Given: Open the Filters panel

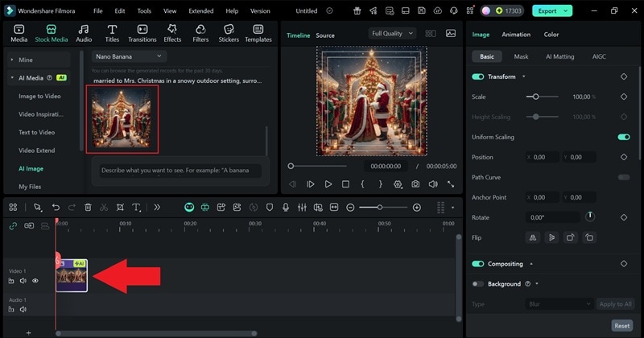Looking at the screenshot, I should (200, 34).
